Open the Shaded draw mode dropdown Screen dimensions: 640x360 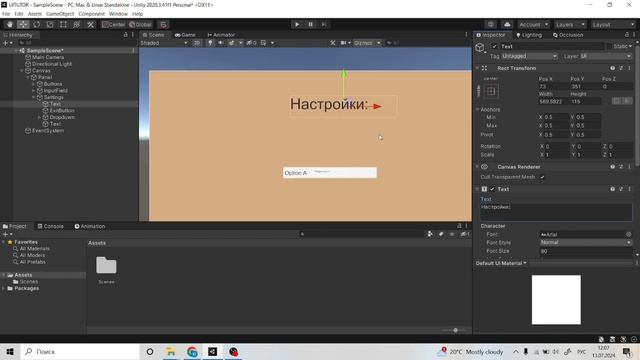tap(164, 43)
